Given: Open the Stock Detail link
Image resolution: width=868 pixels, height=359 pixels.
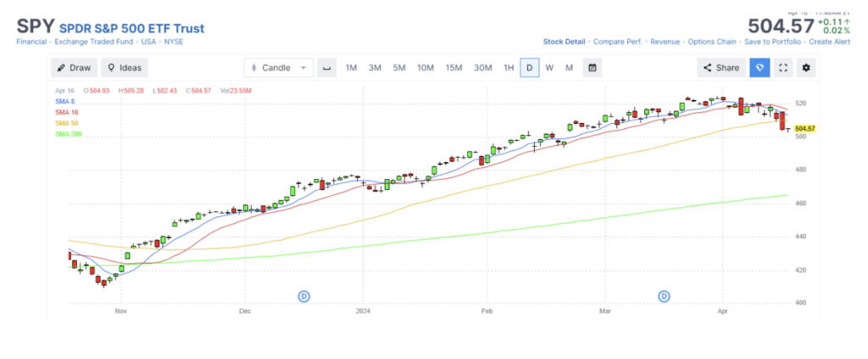Looking at the screenshot, I should click(x=564, y=42).
